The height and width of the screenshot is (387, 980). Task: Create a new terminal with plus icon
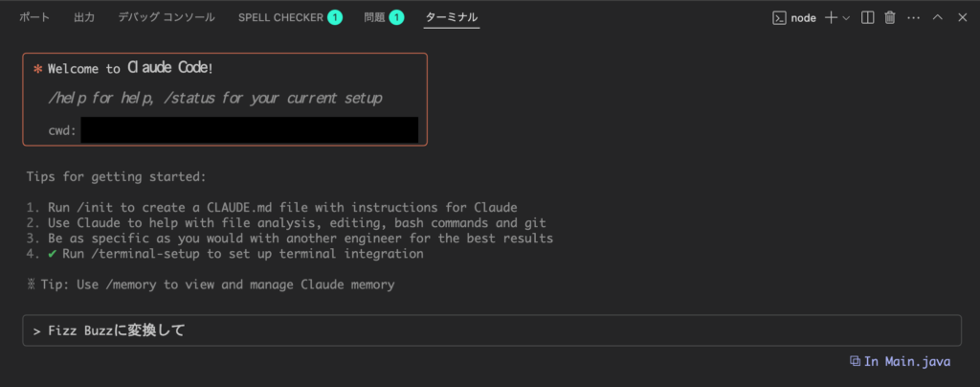[x=831, y=18]
